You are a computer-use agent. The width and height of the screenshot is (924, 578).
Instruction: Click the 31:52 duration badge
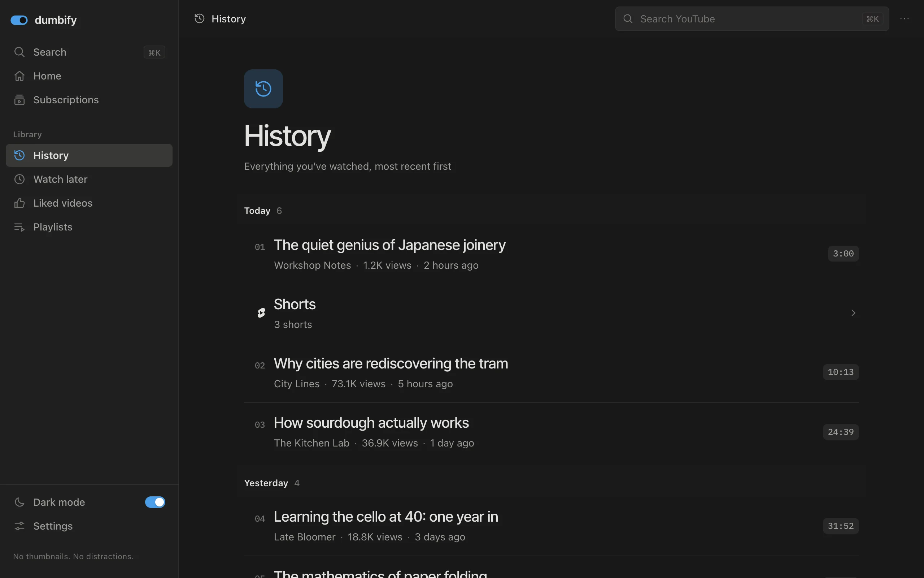841,526
